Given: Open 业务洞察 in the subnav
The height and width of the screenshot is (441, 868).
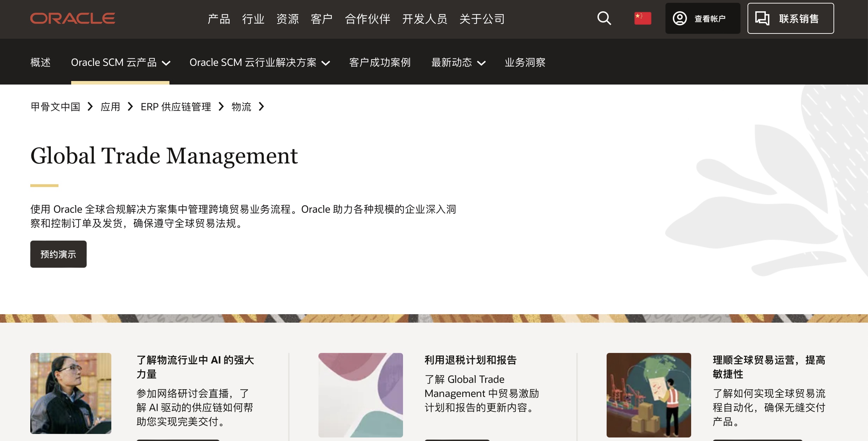Looking at the screenshot, I should pyautogui.click(x=525, y=62).
